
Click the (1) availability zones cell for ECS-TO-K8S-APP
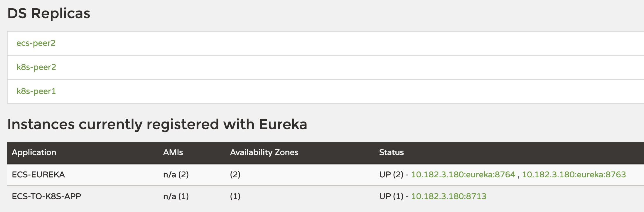(235, 196)
